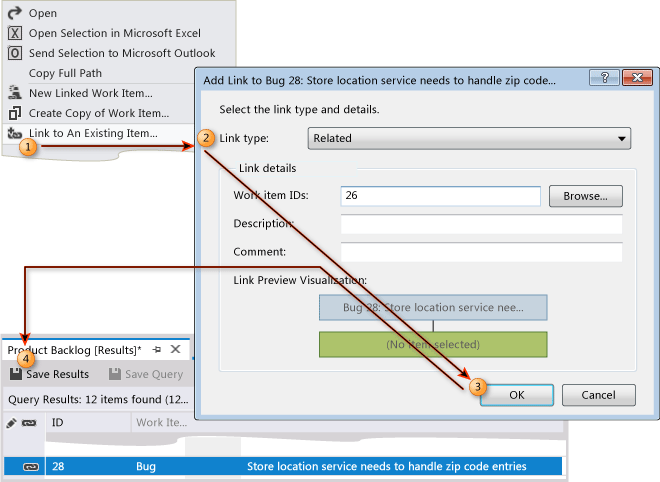The height and width of the screenshot is (482, 660).
Task: Click the Comment input field
Action: (481, 252)
